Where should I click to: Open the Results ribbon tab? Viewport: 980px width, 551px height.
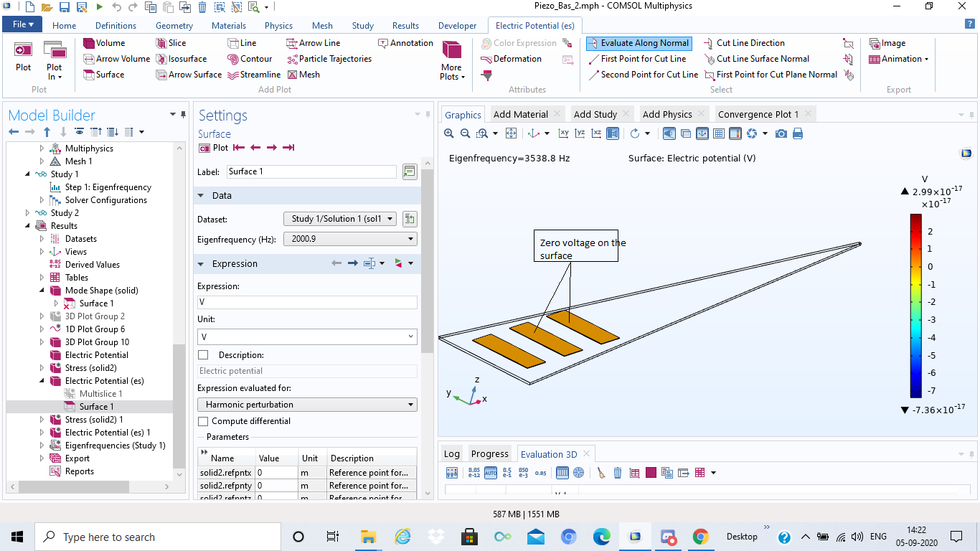pos(405,26)
